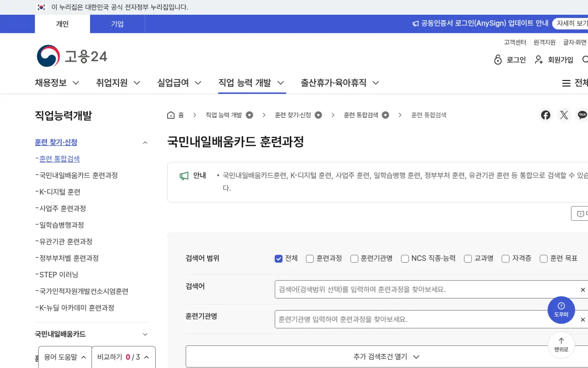
Task: Click the 고용24 logo
Action: pyautogui.click(x=72, y=56)
